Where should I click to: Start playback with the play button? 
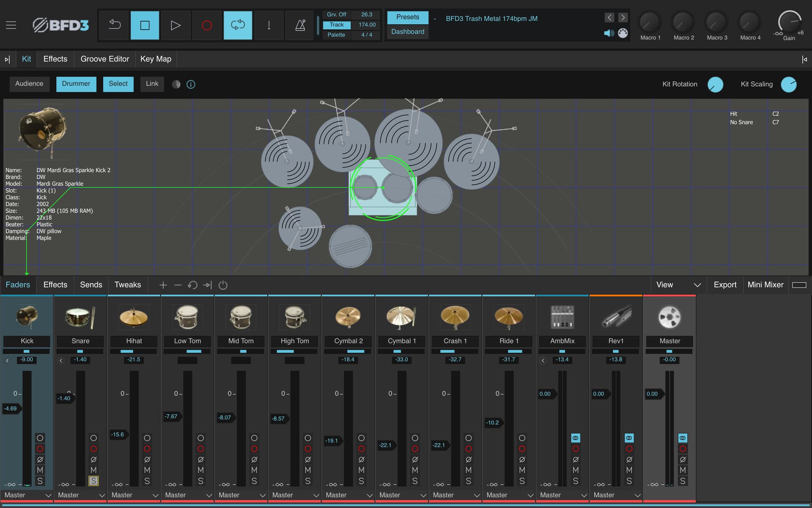(x=176, y=25)
